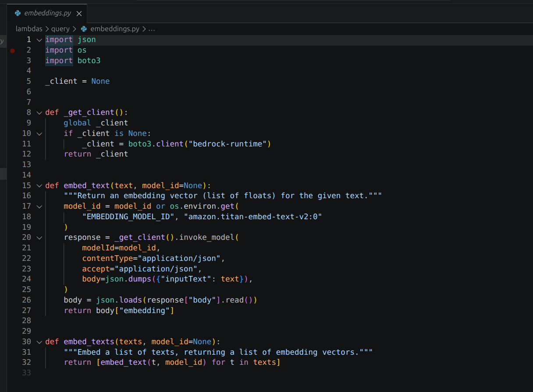Click the docstring on line 31

click(218, 352)
